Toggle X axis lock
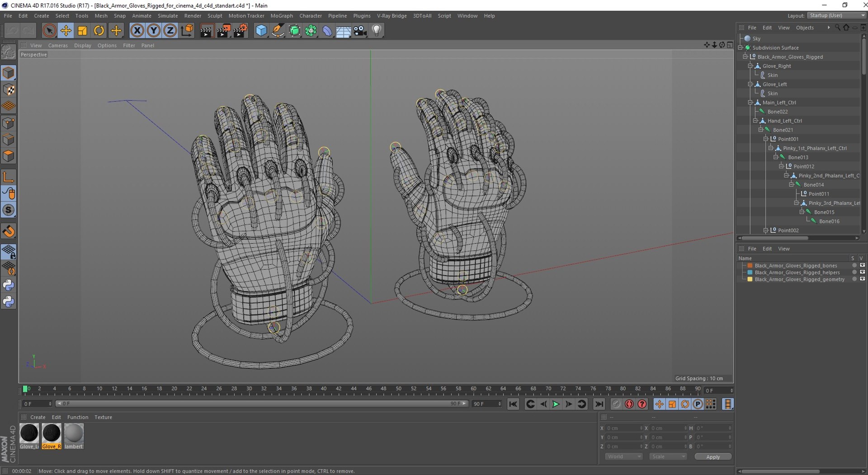 137,31
